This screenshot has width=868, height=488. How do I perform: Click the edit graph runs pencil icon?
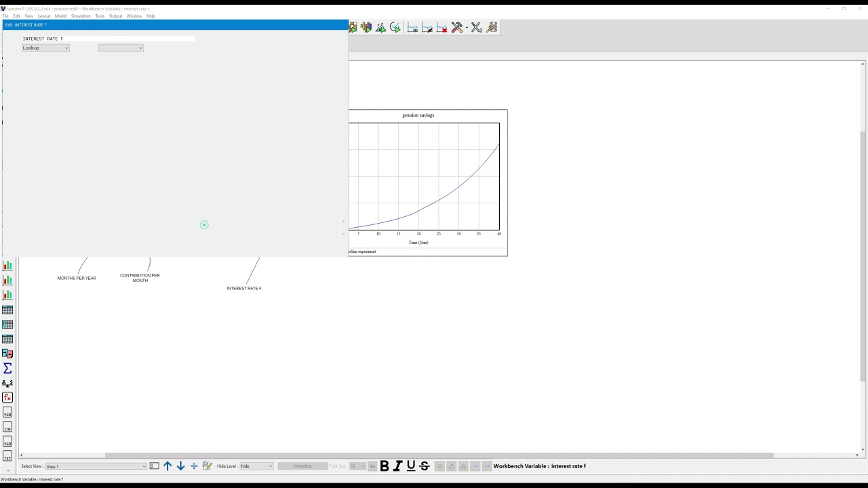(427, 27)
